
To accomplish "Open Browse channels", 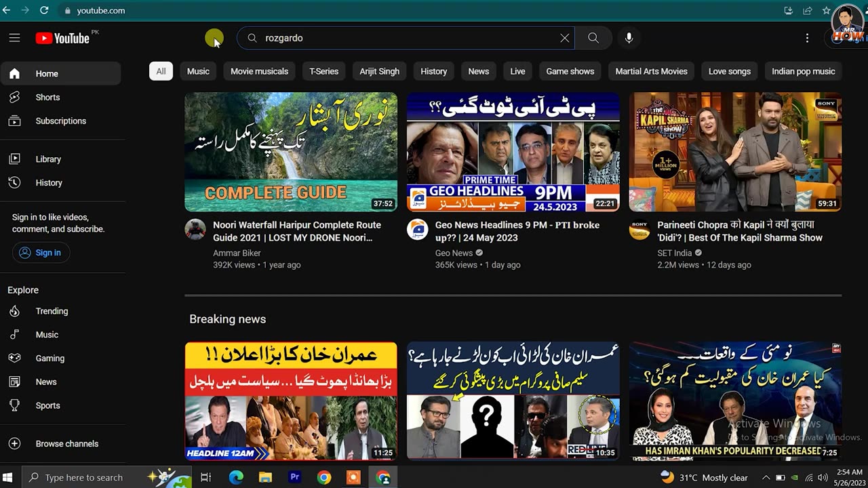I will click(x=61, y=443).
